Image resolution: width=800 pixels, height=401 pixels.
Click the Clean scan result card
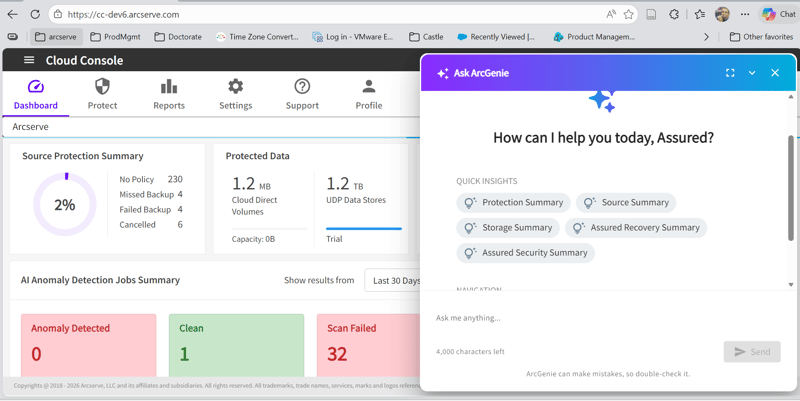pyautogui.click(x=236, y=345)
